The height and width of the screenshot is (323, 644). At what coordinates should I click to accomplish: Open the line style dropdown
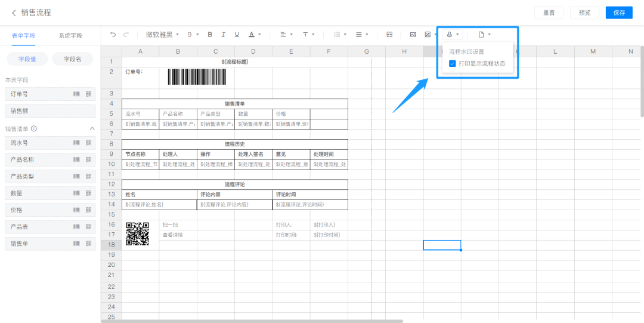tap(362, 35)
